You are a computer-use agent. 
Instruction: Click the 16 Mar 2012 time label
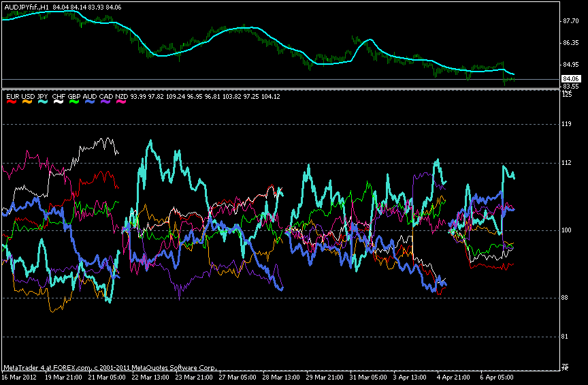[x=19, y=378]
